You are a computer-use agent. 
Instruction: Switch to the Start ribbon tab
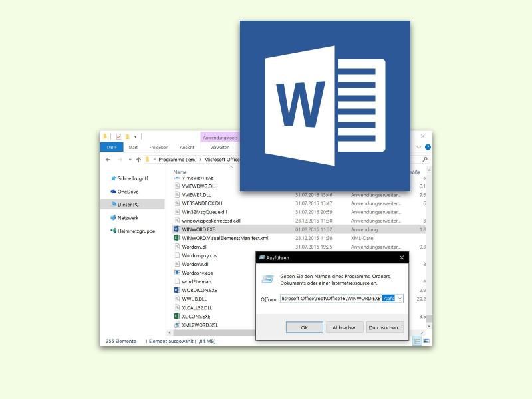[x=133, y=147]
